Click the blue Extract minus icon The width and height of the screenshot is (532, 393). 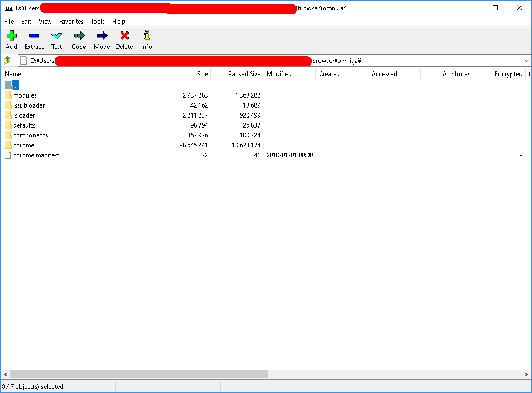[34, 36]
